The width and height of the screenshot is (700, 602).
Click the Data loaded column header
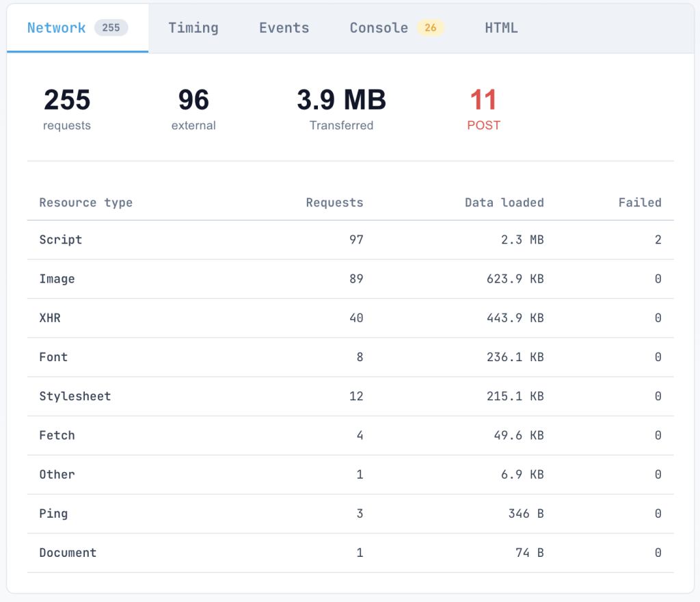click(504, 202)
